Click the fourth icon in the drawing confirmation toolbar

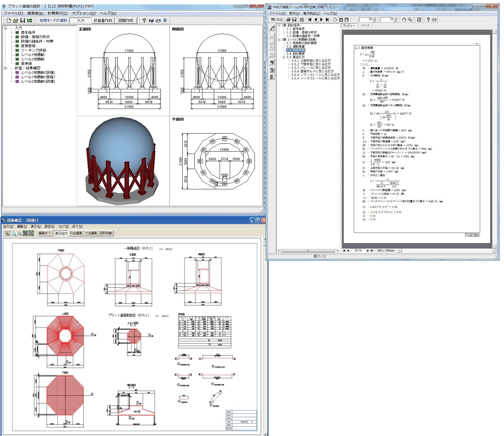pyautogui.click(x=25, y=234)
